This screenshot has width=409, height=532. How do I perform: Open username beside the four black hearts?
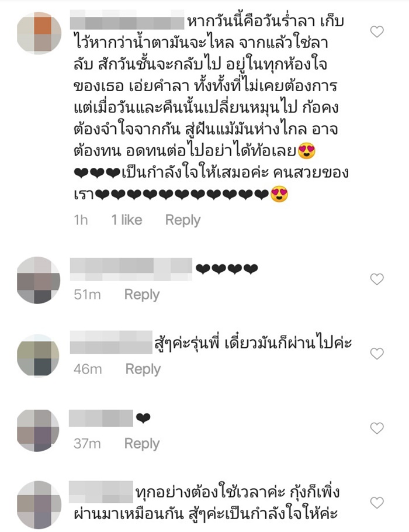(x=131, y=270)
